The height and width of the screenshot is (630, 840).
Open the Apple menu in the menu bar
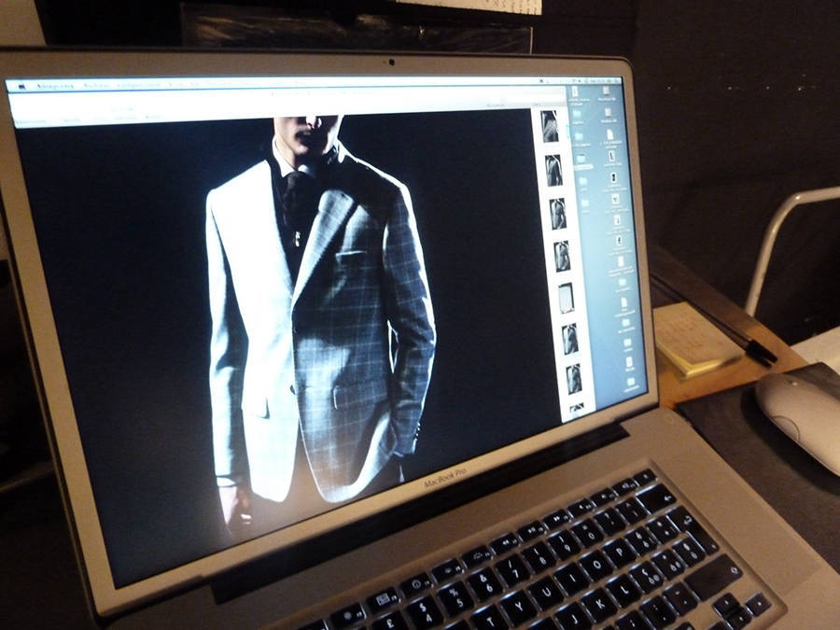point(21,86)
